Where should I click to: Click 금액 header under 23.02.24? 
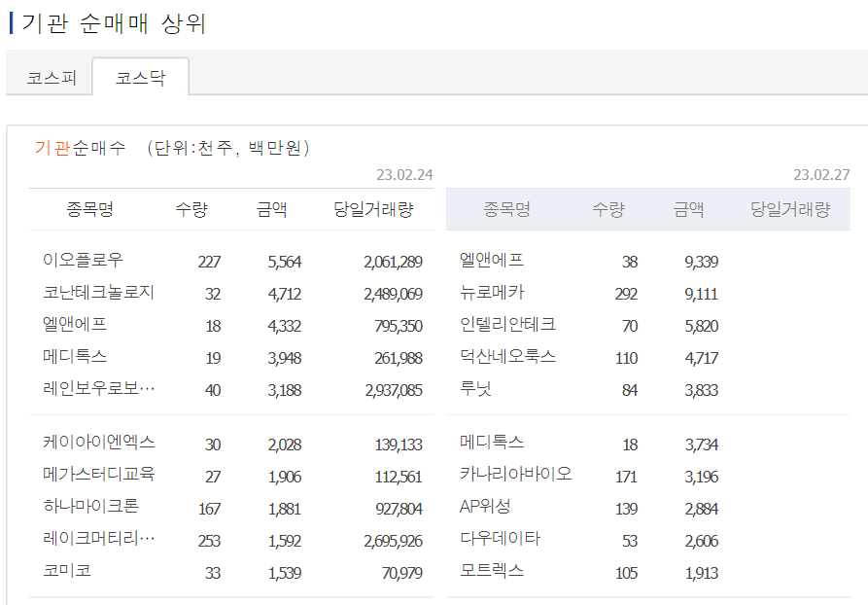click(x=272, y=209)
